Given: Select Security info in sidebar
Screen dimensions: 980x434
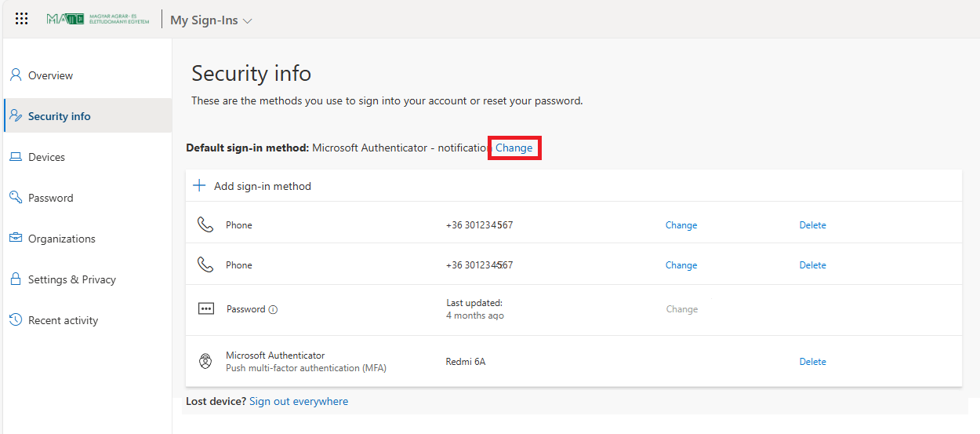Looking at the screenshot, I should pyautogui.click(x=59, y=116).
